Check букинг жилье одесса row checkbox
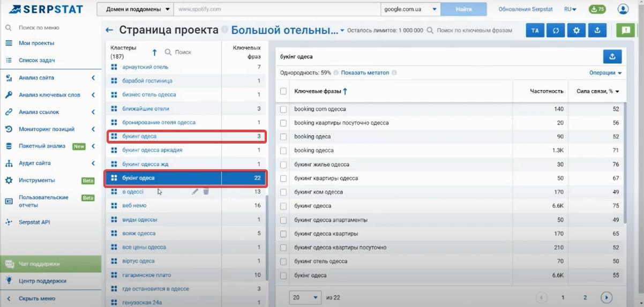The height and width of the screenshot is (307, 644). tap(283, 164)
